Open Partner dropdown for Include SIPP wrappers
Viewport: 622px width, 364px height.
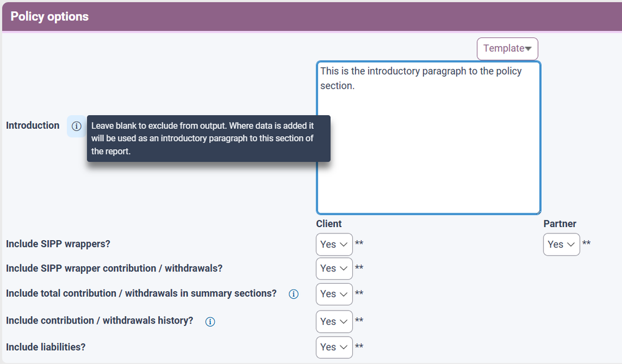point(561,245)
